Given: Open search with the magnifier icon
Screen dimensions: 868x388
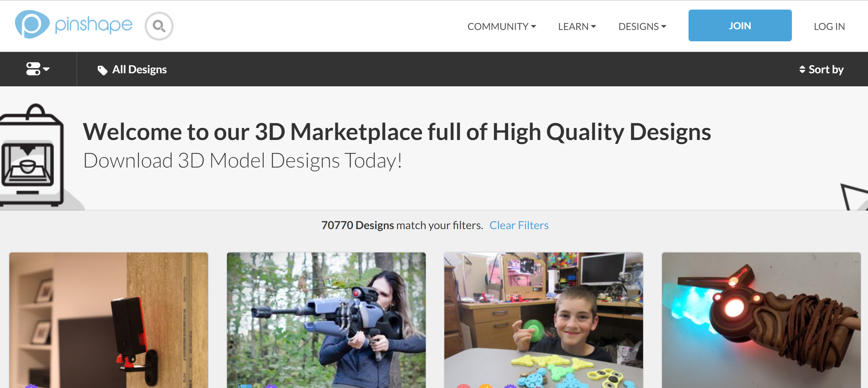Looking at the screenshot, I should coord(159,26).
